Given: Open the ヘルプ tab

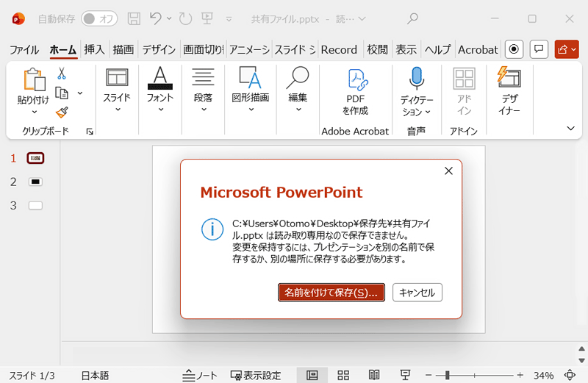Looking at the screenshot, I should (437, 49).
